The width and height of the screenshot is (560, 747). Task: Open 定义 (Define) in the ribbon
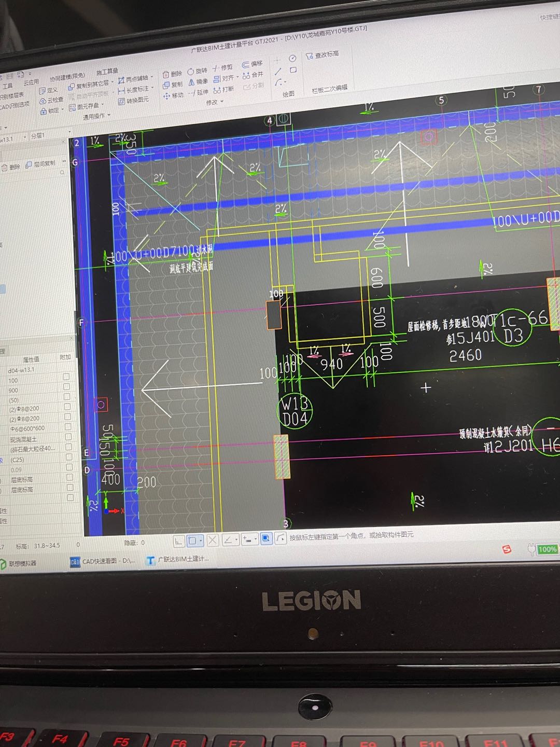48,90
